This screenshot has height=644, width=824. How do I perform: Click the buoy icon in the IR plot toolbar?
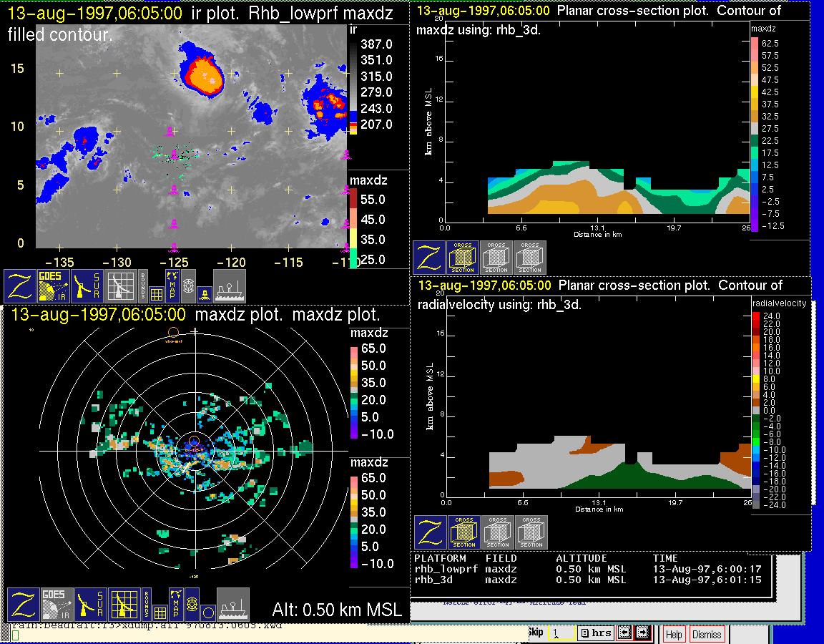[x=205, y=292]
